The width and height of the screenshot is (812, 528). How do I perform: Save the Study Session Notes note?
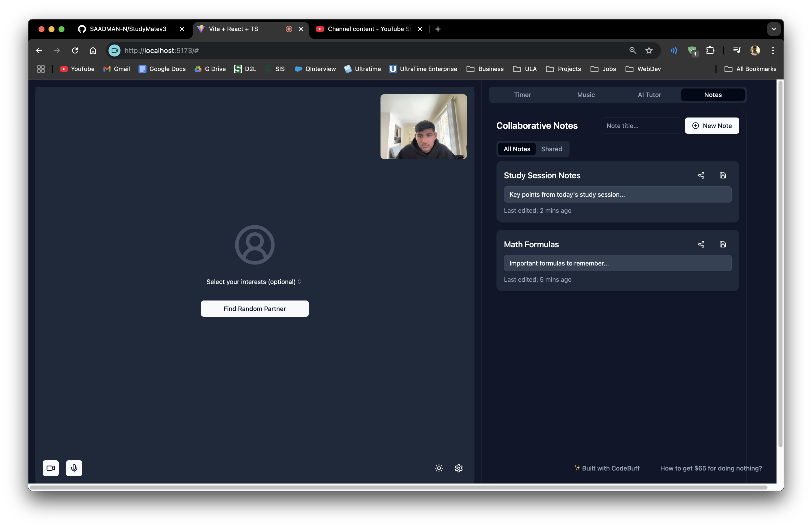(x=722, y=175)
